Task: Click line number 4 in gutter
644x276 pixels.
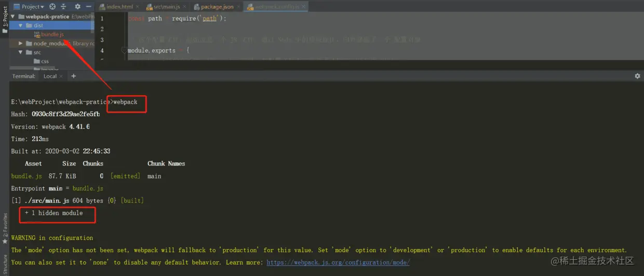Action: coord(102,51)
